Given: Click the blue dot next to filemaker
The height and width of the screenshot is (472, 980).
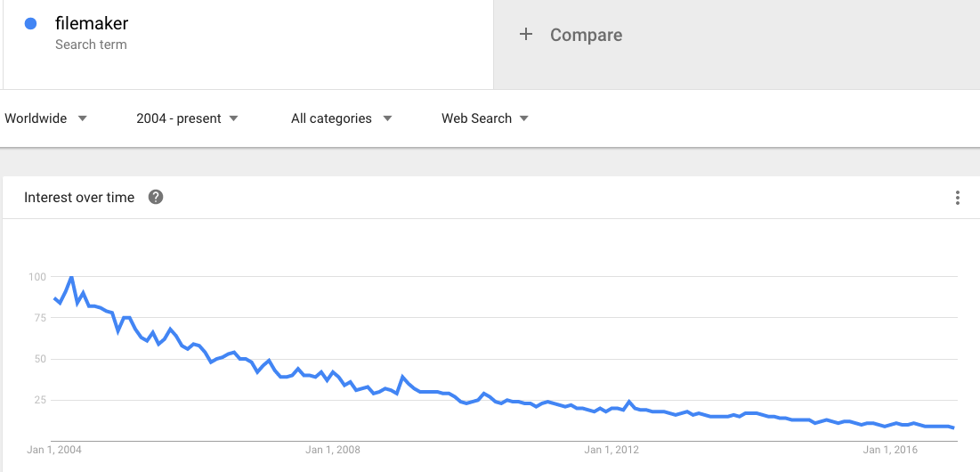Looking at the screenshot, I should pyautogui.click(x=30, y=24).
